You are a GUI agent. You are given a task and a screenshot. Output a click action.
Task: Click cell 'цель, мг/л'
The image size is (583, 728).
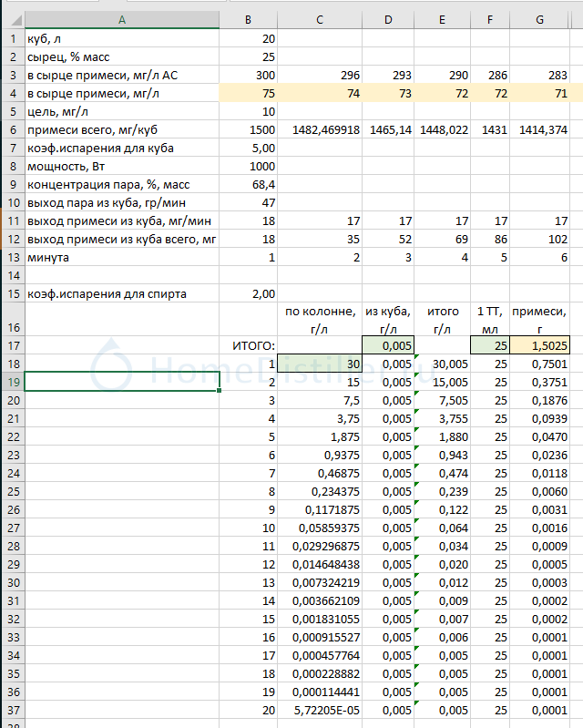122,111
